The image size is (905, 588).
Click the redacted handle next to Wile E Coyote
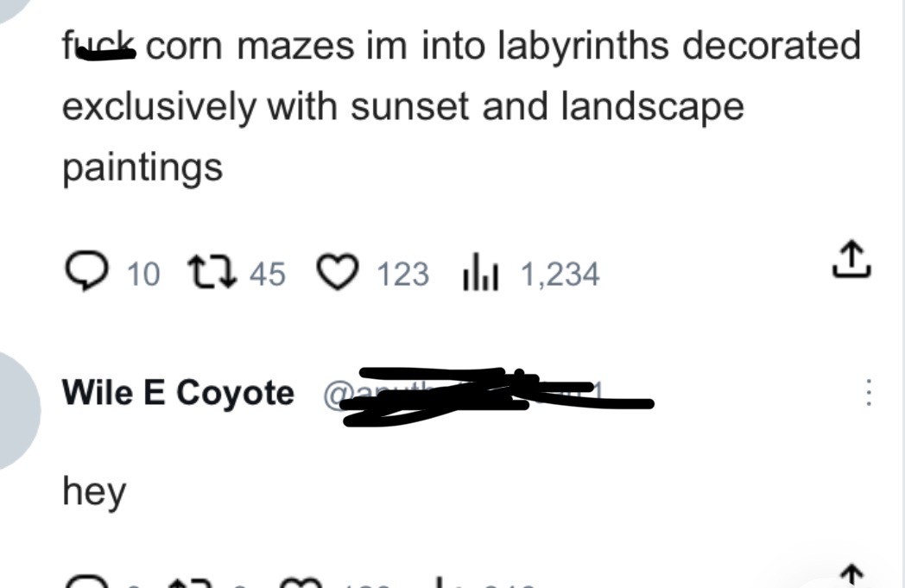click(x=484, y=396)
